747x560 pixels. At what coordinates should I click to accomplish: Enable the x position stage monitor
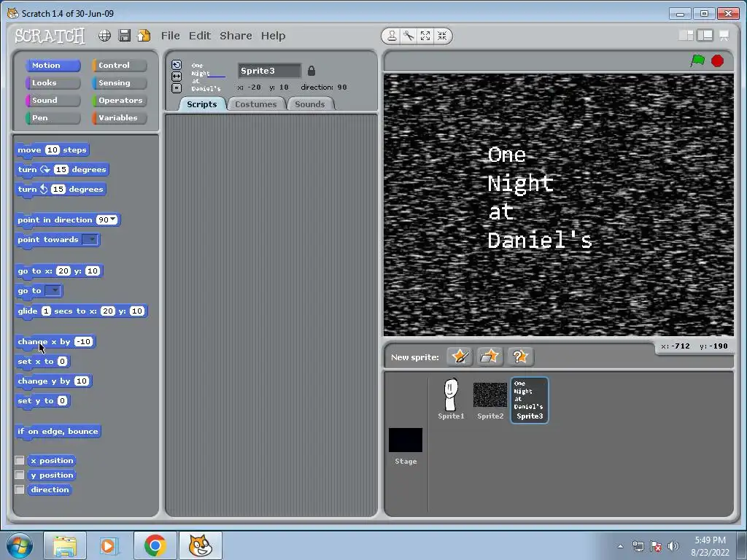20,461
